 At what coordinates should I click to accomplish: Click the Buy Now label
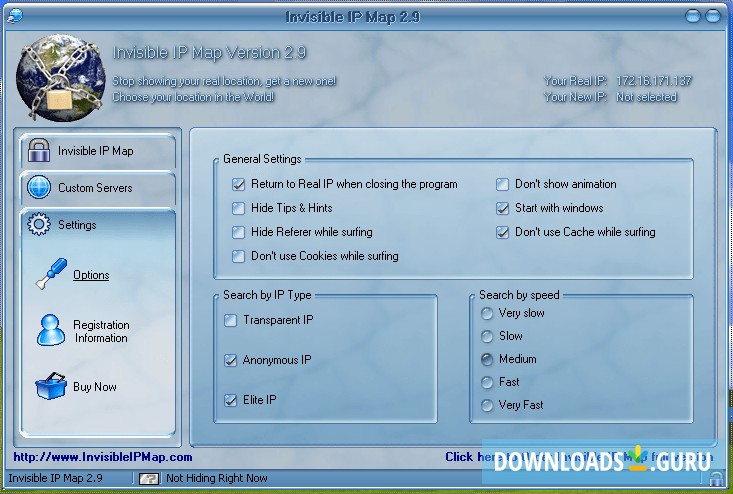[95, 387]
